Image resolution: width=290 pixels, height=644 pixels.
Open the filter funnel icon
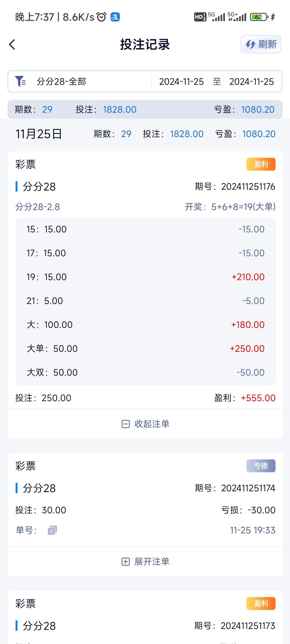click(x=20, y=81)
